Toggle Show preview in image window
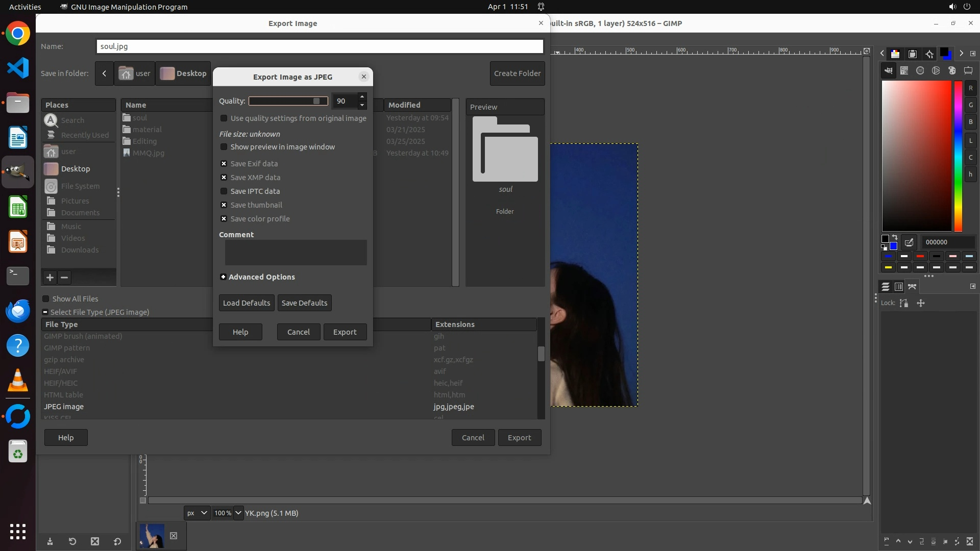This screenshot has height=551, width=980. point(224,147)
